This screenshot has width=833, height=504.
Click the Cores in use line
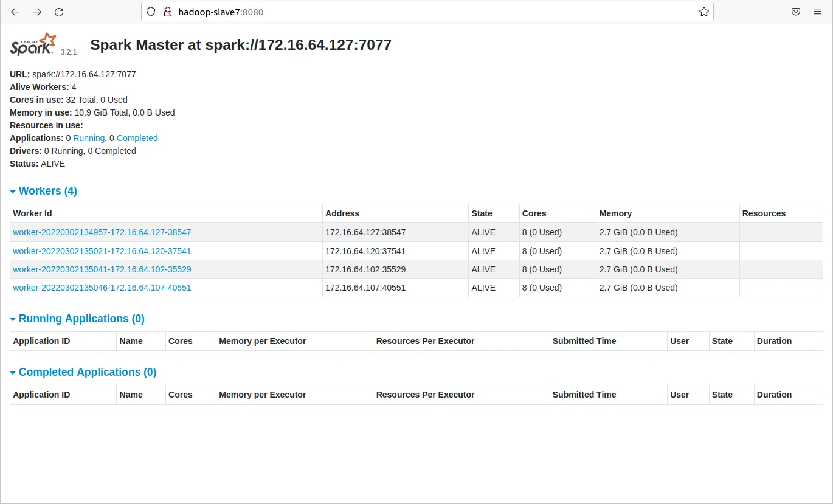pyautogui.click(x=69, y=100)
